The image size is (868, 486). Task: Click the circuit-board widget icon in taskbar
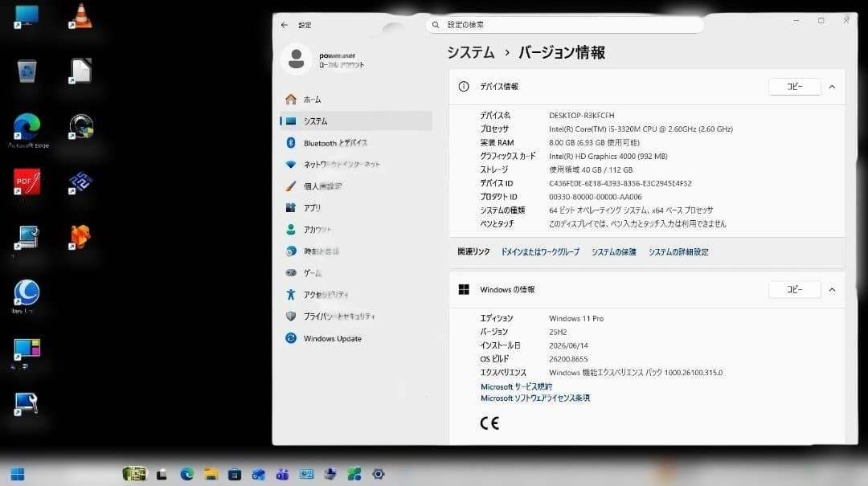pos(134,474)
